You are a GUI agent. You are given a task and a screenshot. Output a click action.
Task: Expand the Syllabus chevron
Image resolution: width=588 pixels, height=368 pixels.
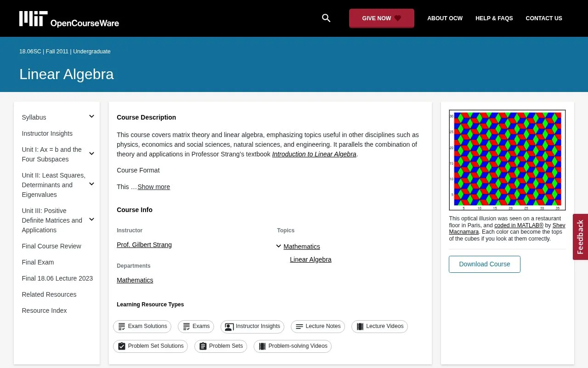(x=91, y=116)
